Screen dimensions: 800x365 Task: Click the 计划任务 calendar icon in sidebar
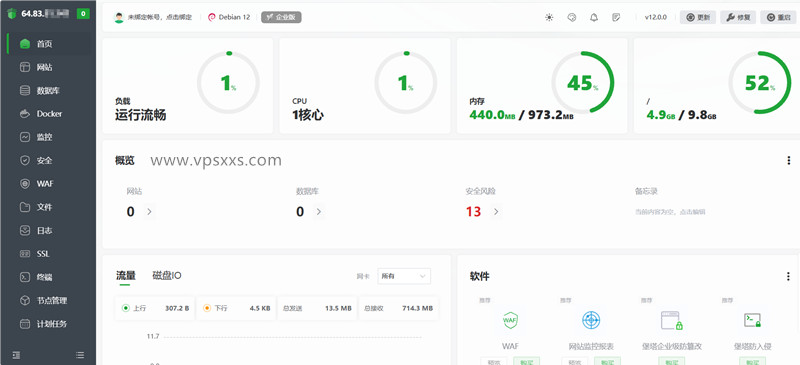coord(25,324)
